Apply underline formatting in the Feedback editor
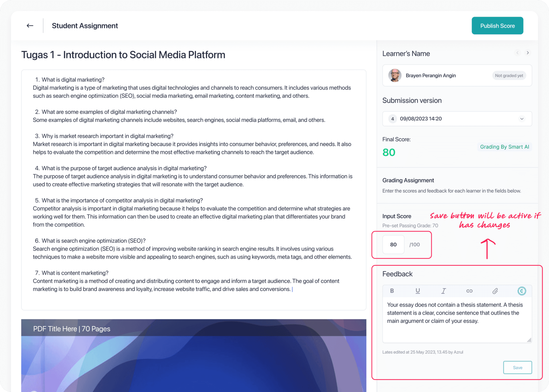Image resolution: width=549 pixels, height=392 pixels. click(x=418, y=291)
